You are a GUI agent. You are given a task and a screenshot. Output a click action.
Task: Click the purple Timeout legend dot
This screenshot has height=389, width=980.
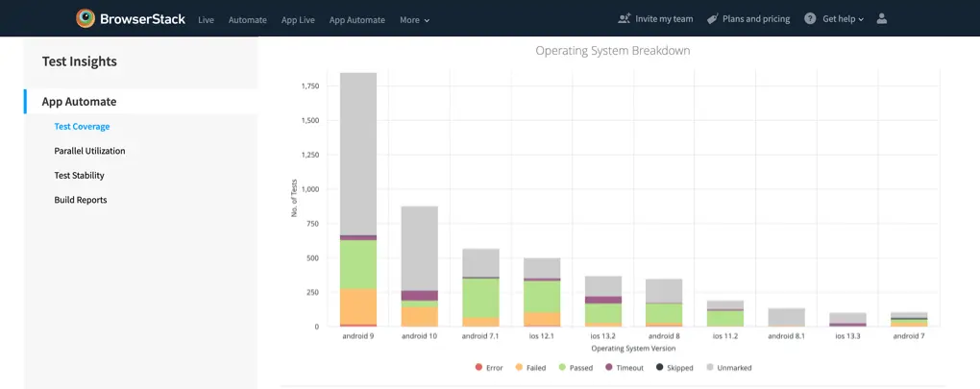[x=609, y=368]
